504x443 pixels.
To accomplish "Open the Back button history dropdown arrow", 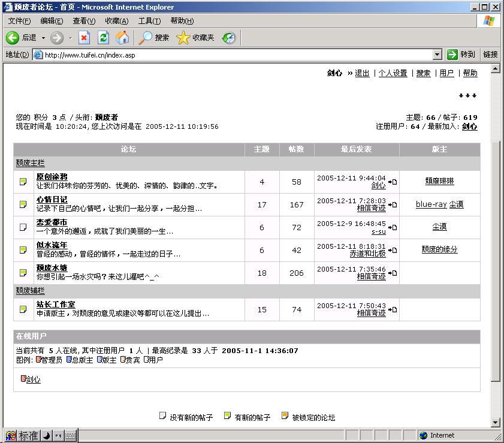I will pos(43,38).
